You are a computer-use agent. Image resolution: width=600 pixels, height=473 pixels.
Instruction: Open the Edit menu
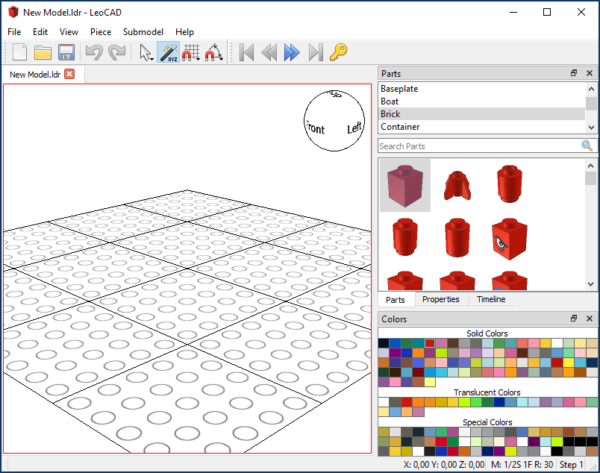click(x=40, y=32)
